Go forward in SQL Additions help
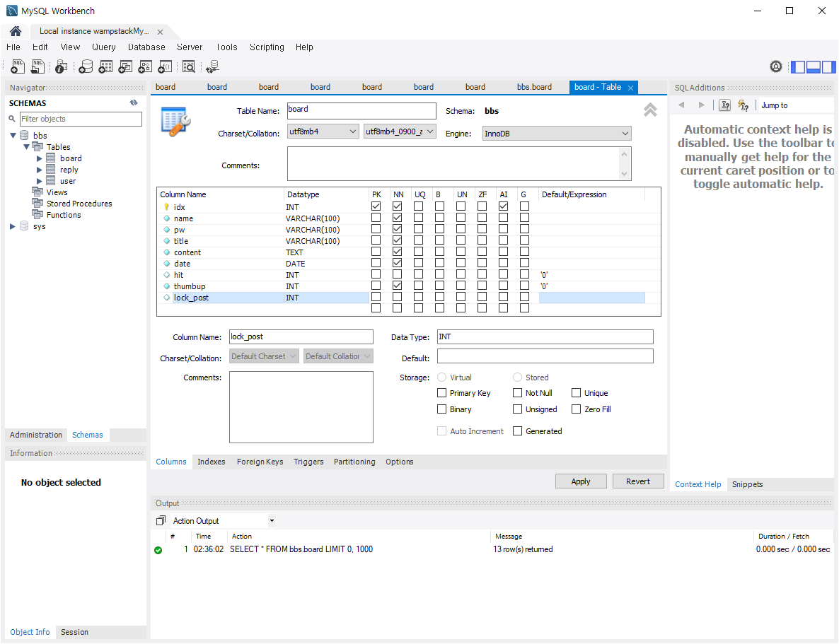The image size is (839, 644). [x=702, y=105]
